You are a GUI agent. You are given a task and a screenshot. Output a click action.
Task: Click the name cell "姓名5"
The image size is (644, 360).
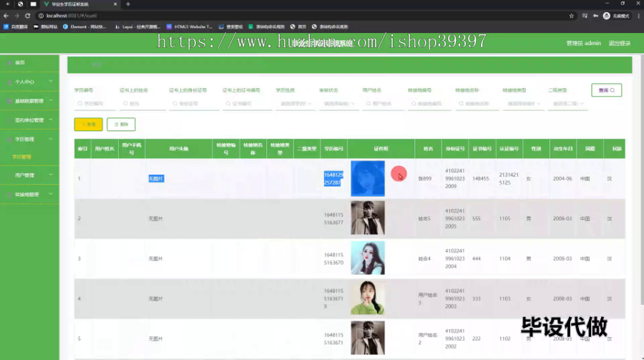pyautogui.click(x=424, y=218)
